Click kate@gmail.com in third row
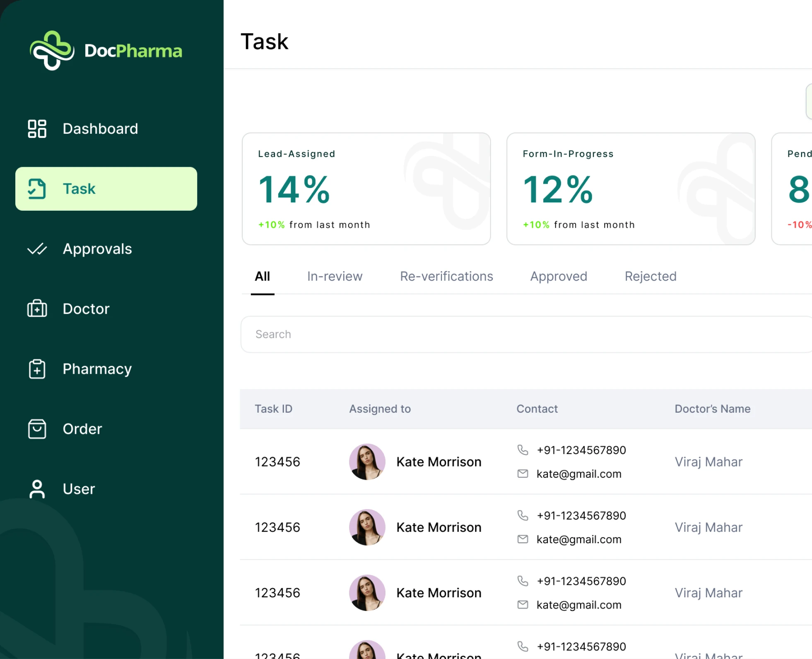 [579, 605]
